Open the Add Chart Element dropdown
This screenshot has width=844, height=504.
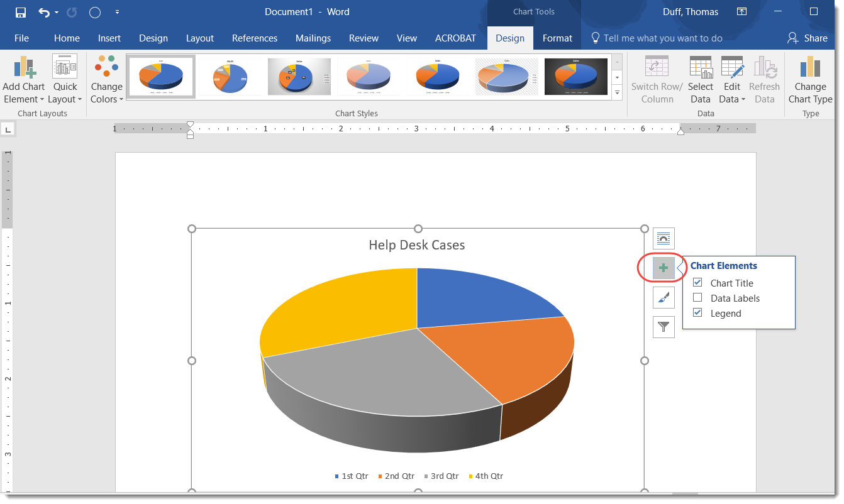point(23,79)
